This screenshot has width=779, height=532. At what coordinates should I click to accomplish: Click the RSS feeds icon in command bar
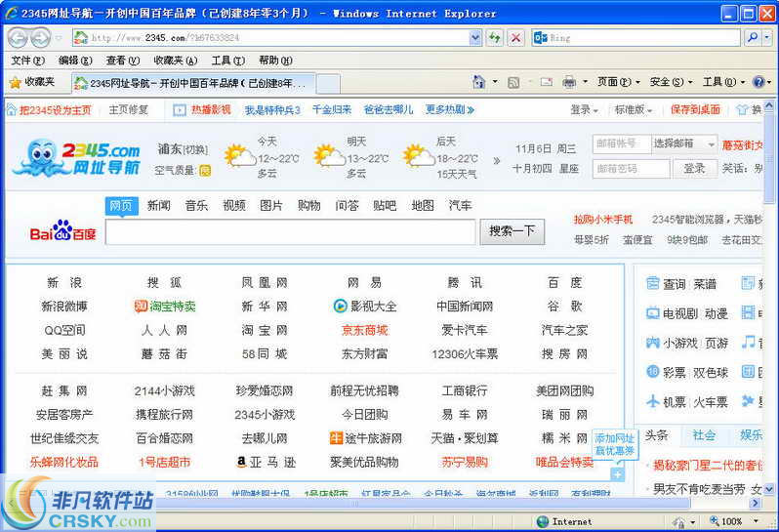click(513, 82)
